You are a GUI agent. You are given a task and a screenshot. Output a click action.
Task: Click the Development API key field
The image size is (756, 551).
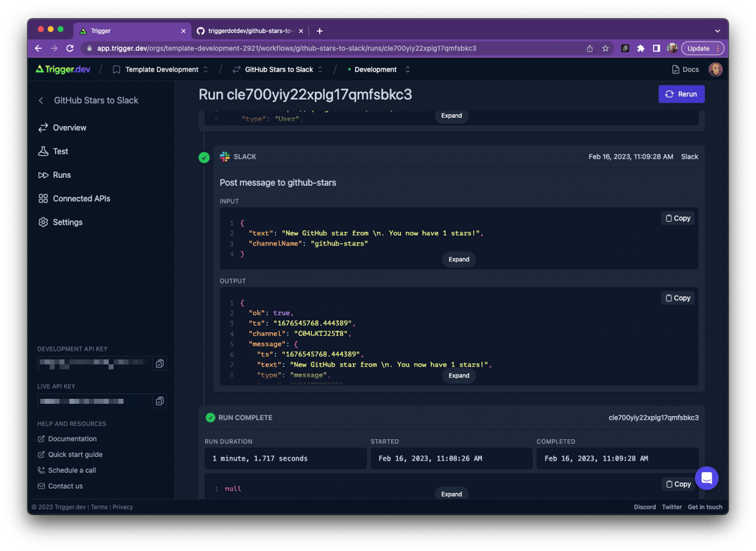(94, 364)
